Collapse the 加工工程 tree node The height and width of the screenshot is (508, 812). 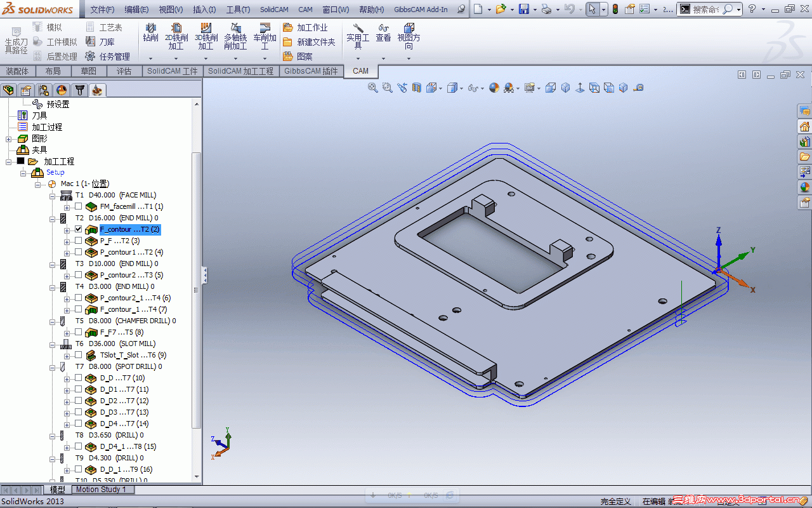pyautogui.click(x=8, y=161)
